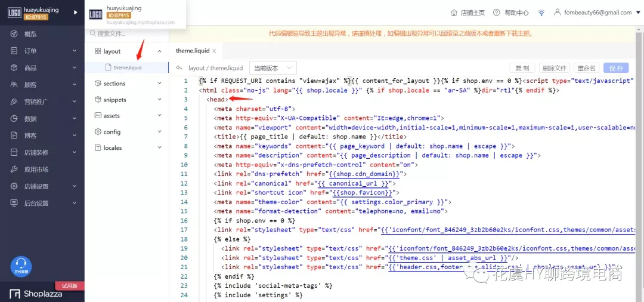Screen dimensions: 644x302
Task: Expand the 营销推广 menu chevron
Action: (75, 101)
